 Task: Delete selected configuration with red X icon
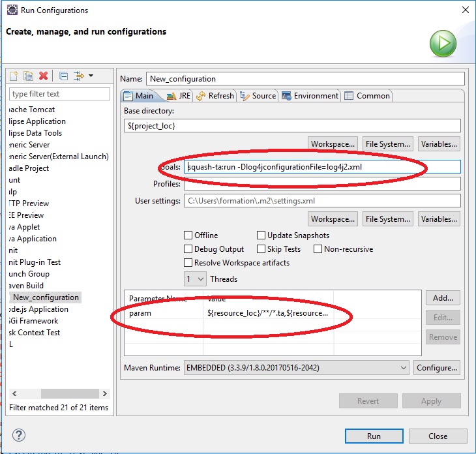[x=43, y=76]
